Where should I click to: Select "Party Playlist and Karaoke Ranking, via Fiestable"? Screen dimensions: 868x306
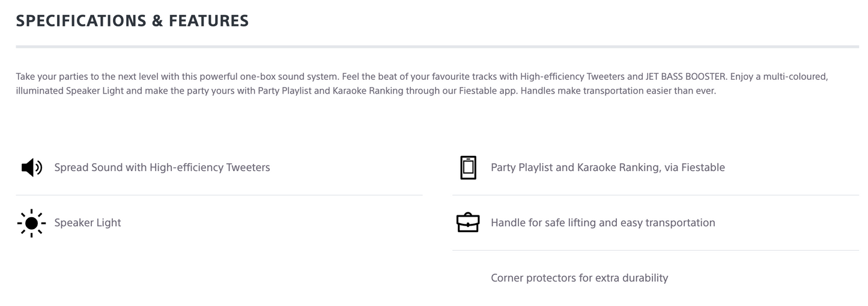(x=607, y=167)
